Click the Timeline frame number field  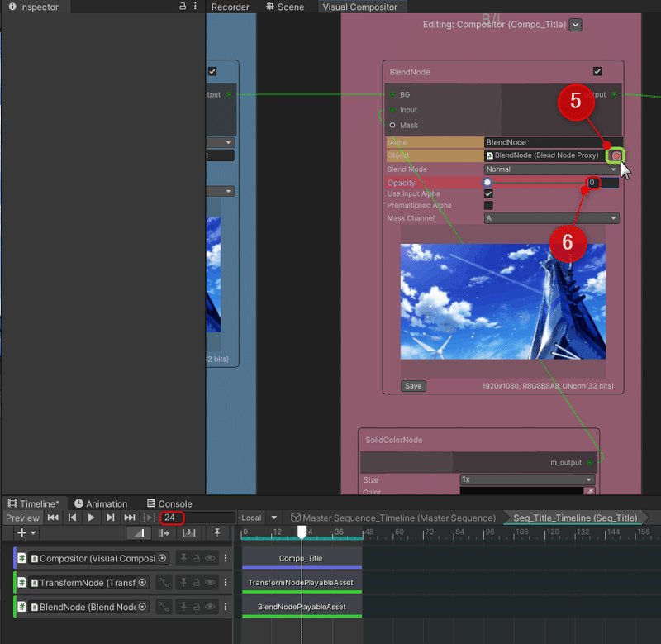tap(197, 518)
